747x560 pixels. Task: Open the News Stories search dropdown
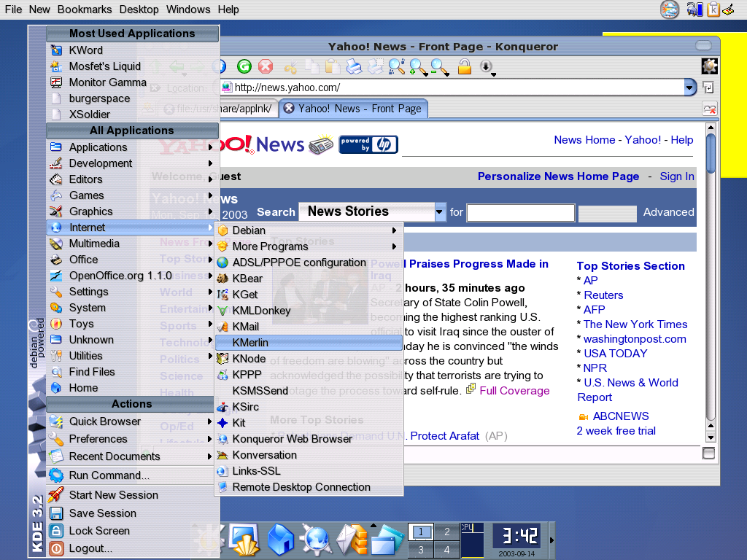point(440,212)
